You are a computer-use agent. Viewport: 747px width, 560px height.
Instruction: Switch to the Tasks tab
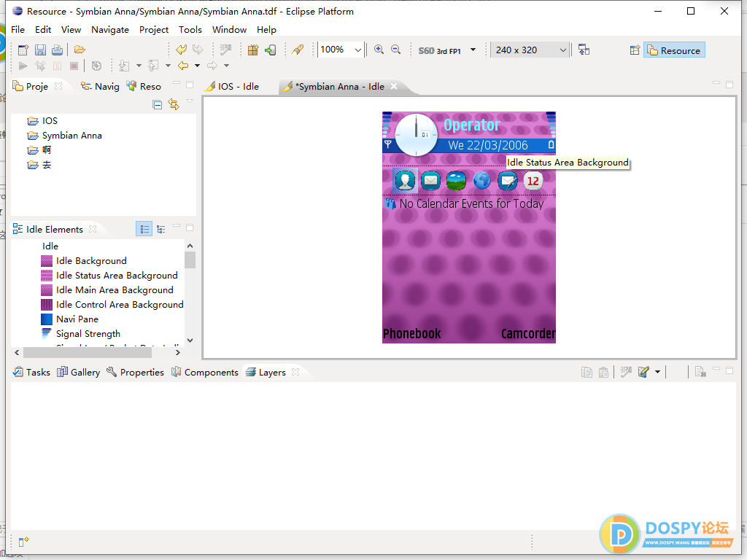(31, 372)
